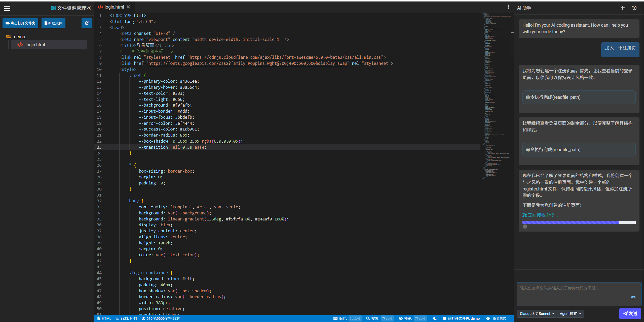Open the editor three-dot options menu
The image size is (644, 322).
508,7
